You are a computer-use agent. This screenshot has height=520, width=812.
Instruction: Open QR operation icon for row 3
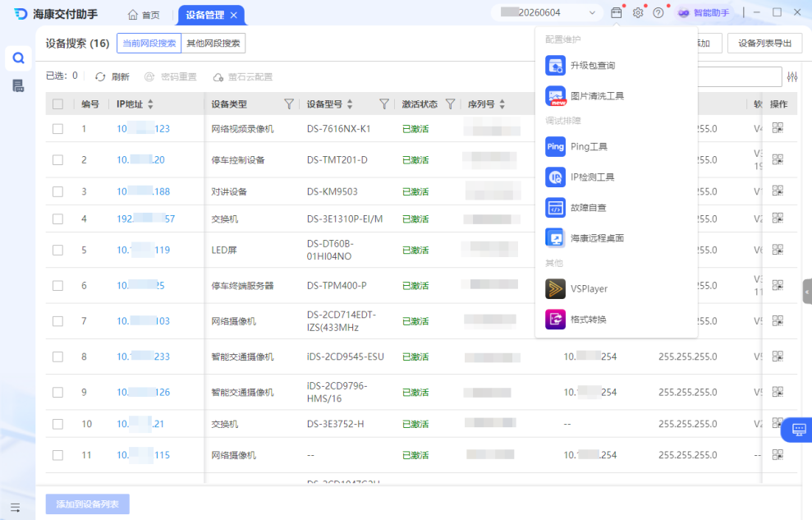coord(778,190)
